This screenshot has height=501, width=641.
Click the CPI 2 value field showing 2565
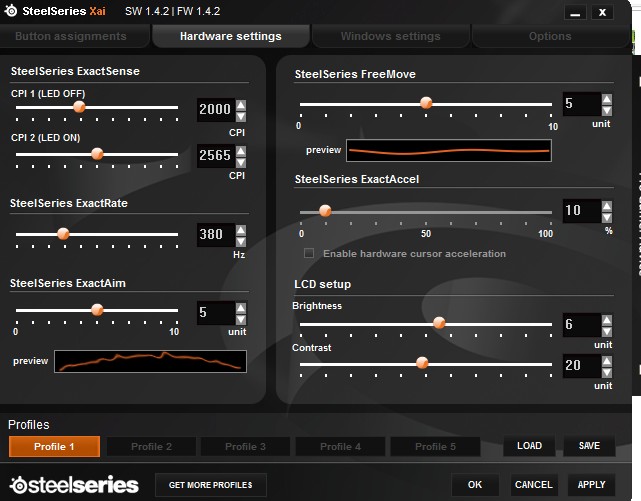(x=216, y=156)
